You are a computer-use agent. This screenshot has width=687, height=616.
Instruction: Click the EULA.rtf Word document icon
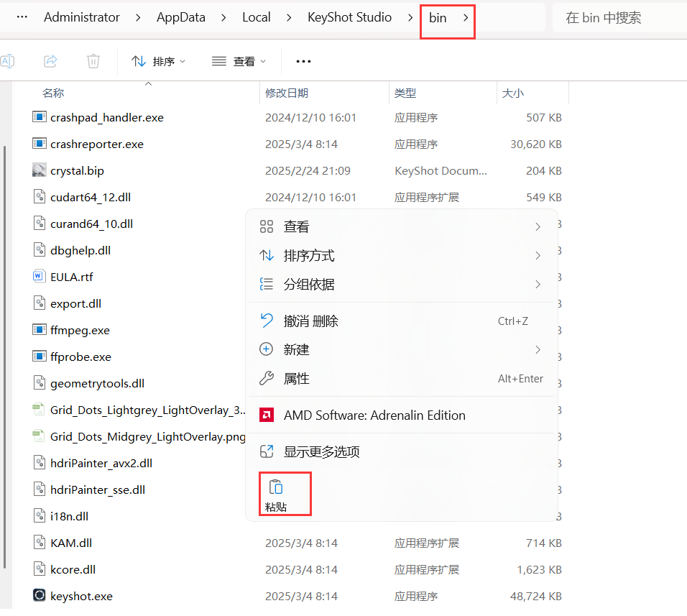click(39, 276)
